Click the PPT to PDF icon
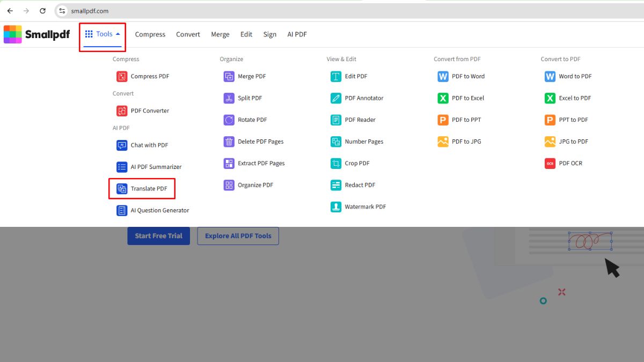 click(x=550, y=120)
